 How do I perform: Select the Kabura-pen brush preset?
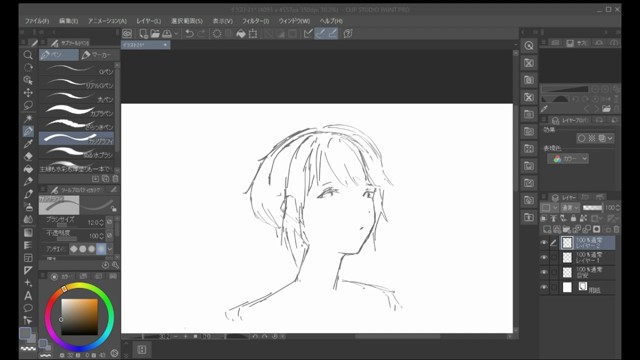click(77, 111)
